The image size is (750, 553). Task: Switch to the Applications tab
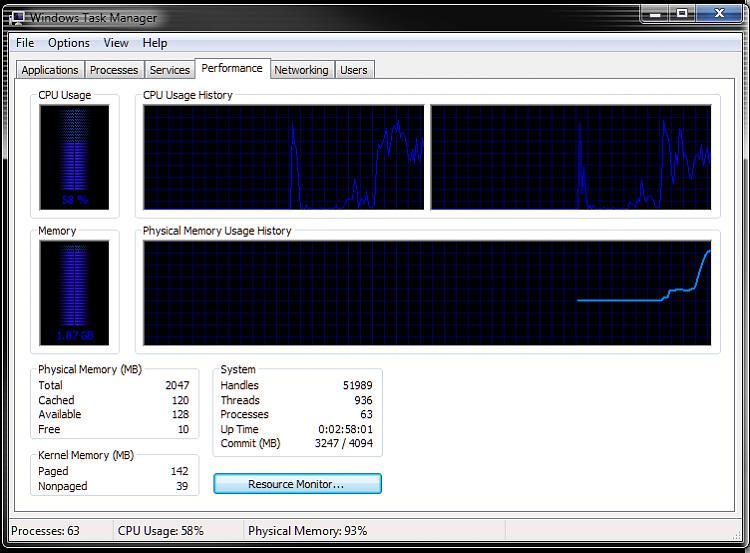pos(50,70)
